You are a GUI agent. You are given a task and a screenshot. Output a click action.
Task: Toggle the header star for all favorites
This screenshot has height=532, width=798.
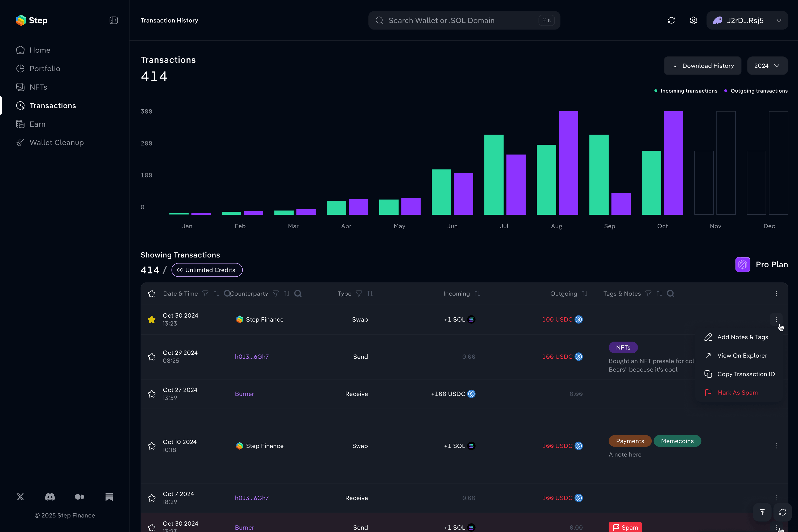pos(152,293)
